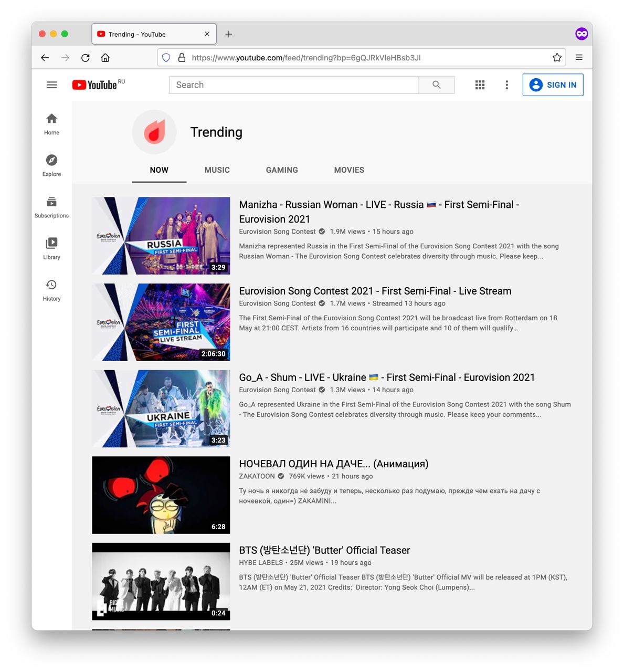Open the Firefox application menu
The width and height of the screenshot is (624, 672).
click(579, 58)
